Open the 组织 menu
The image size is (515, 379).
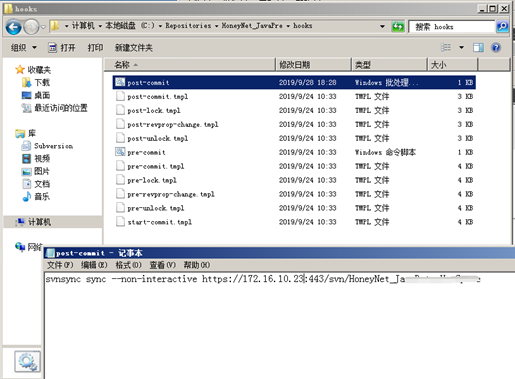[23, 48]
